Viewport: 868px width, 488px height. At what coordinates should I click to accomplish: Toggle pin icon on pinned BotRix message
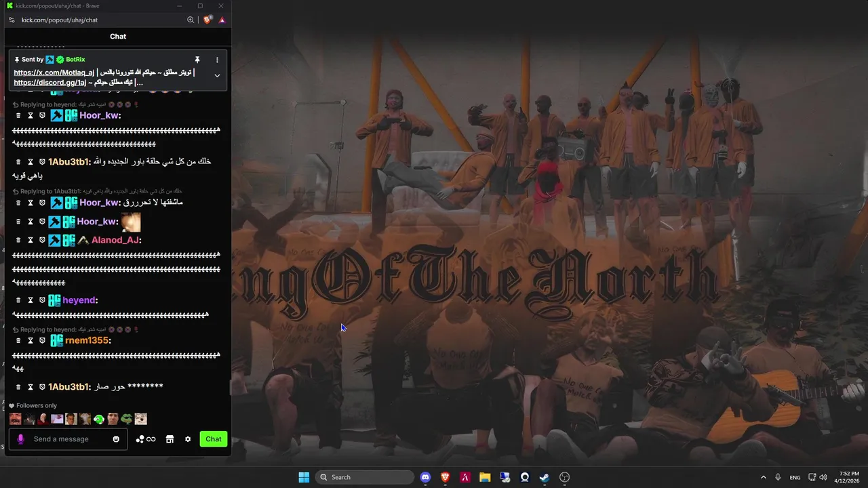[197, 60]
